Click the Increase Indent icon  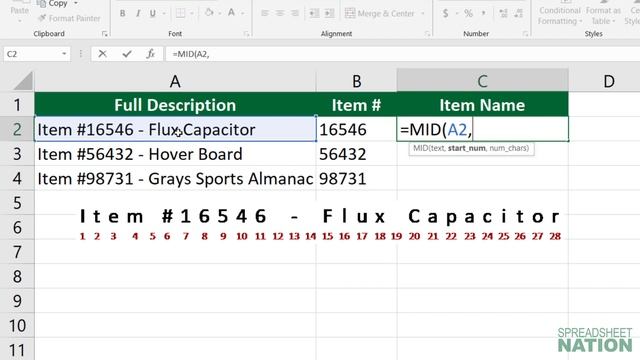[x=329, y=13]
